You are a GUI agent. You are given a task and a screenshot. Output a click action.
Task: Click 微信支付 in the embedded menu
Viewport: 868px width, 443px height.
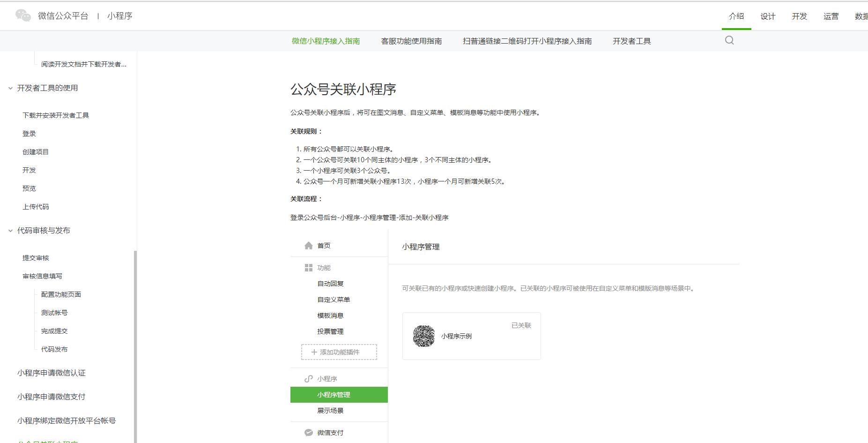330,433
